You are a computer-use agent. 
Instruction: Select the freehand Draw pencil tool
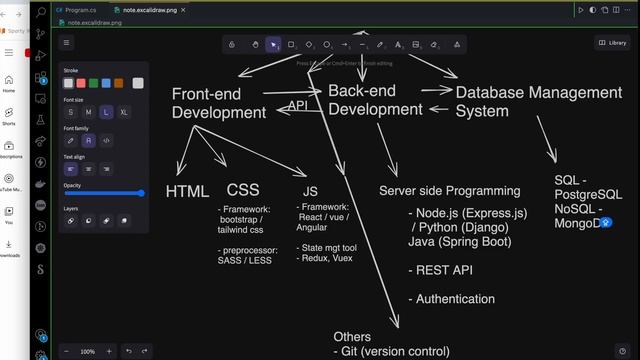[x=380, y=44]
